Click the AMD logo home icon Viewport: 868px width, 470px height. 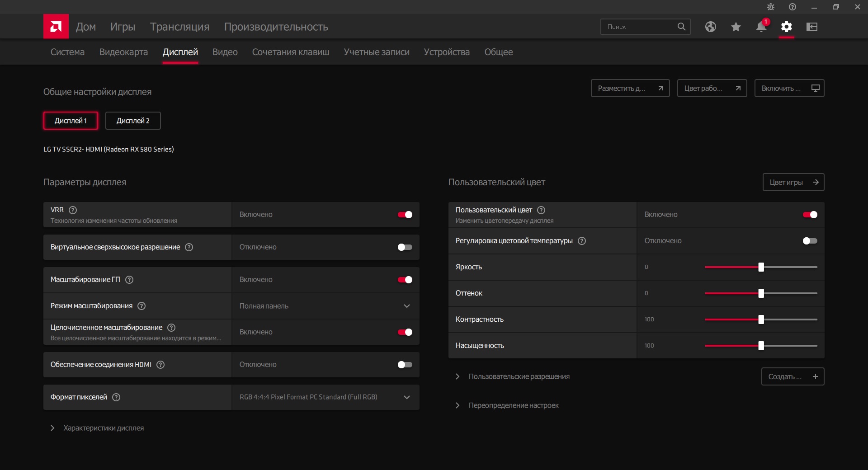tap(56, 27)
